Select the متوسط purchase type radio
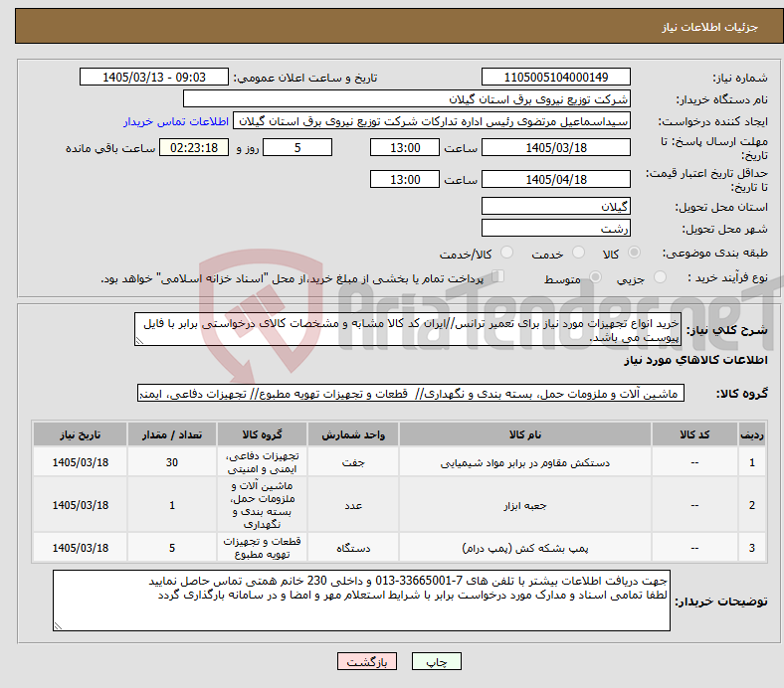Image resolution: width=784 pixels, height=688 pixels. 595,277
